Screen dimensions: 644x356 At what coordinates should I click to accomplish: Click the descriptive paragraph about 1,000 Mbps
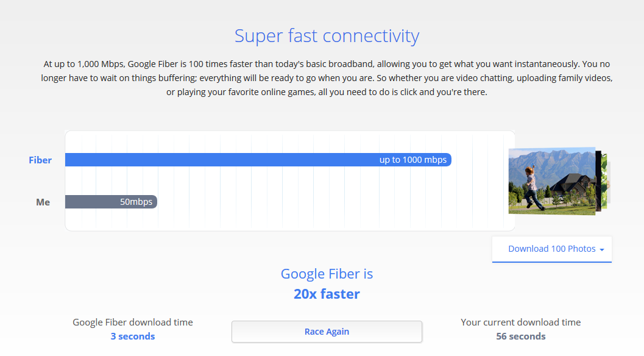pyautogui.click(x=327, y=77)
